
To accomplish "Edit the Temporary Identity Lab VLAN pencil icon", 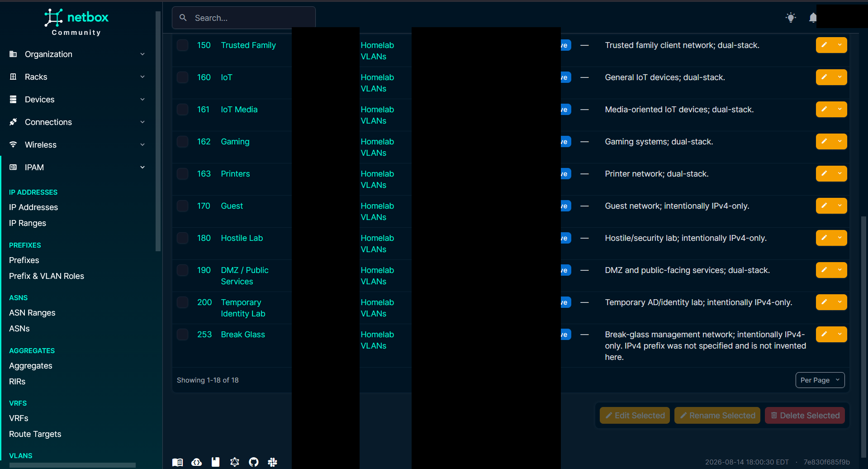I will (x=824, y=302).
